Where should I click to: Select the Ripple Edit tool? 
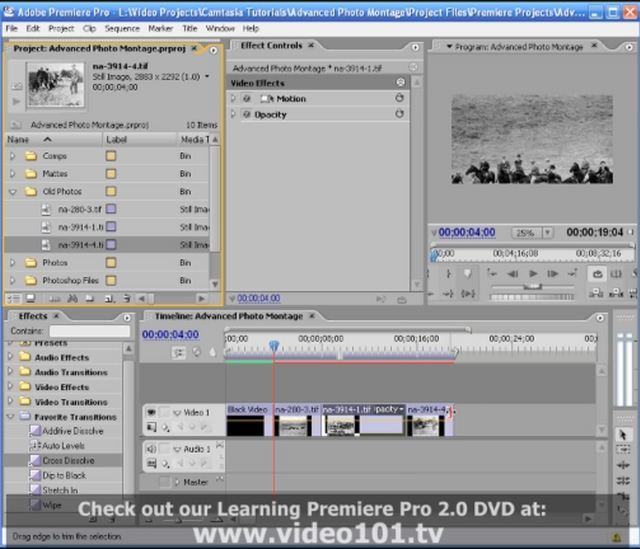click(x=623, y=465)
